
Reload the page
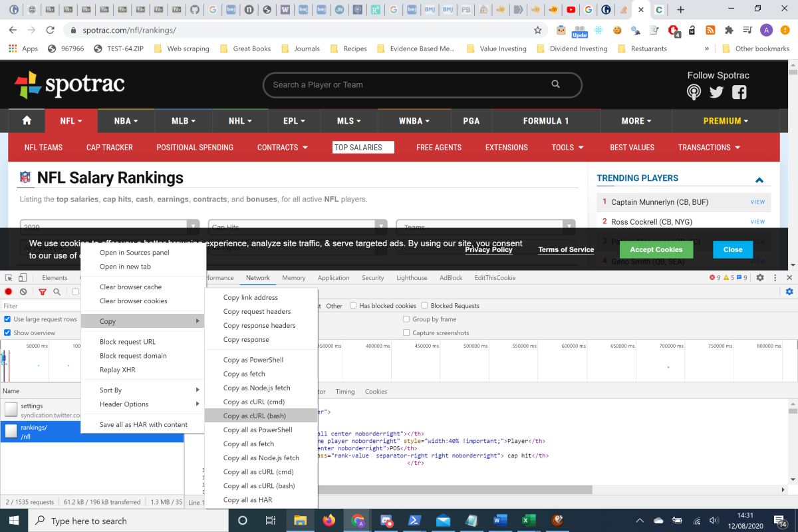pyautogui.click(x=51, y=30)
